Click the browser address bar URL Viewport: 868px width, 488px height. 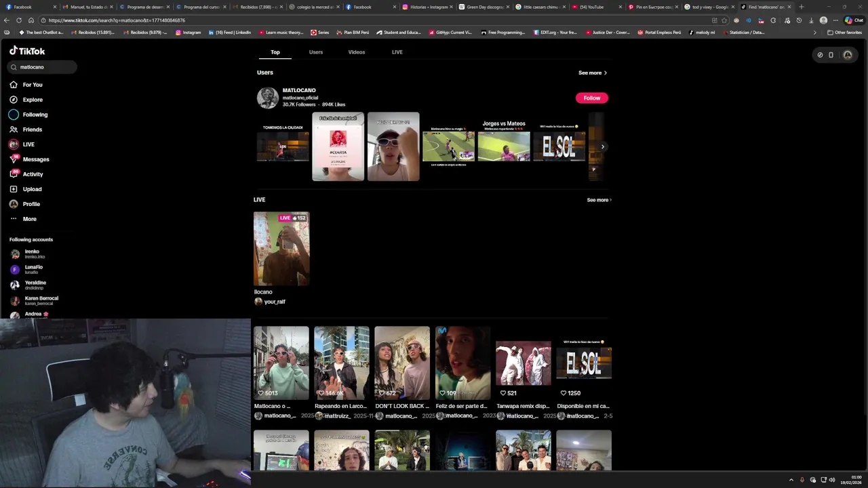[117, 20]
